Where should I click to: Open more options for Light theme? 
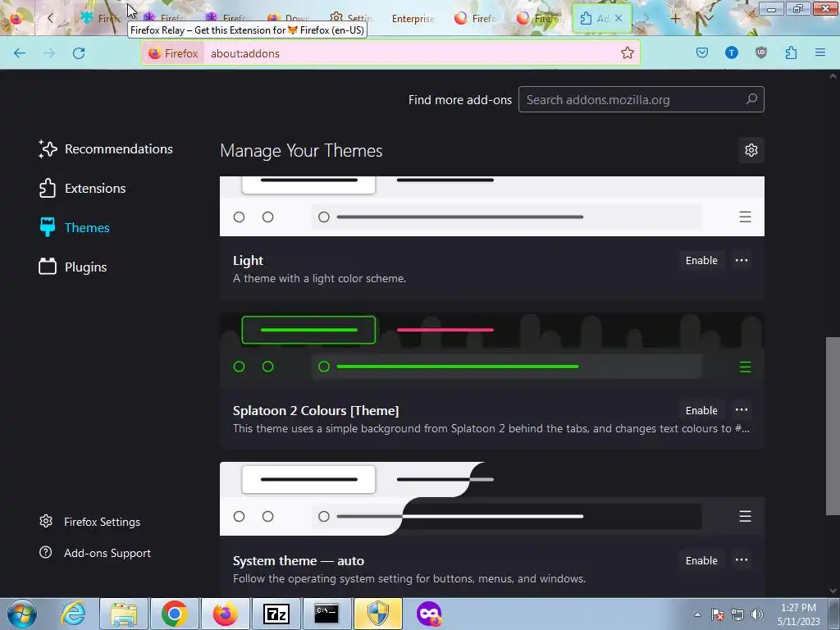click(x=742, y=260)
